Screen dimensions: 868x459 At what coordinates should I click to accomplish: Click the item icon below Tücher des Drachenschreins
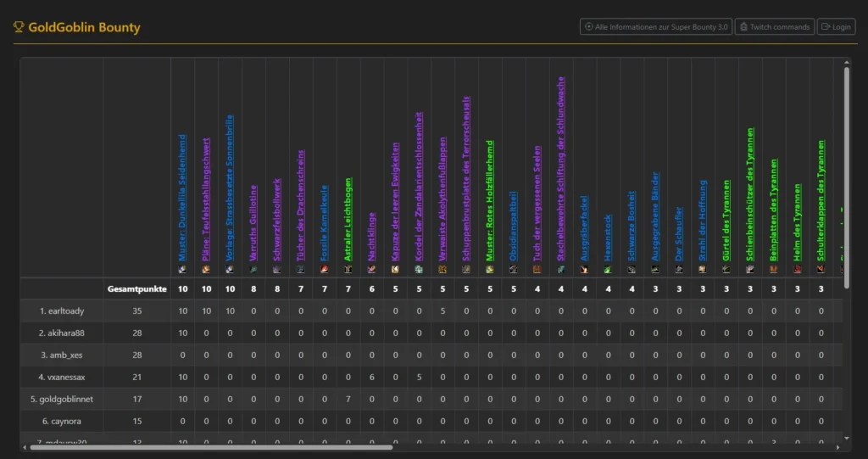301,270
